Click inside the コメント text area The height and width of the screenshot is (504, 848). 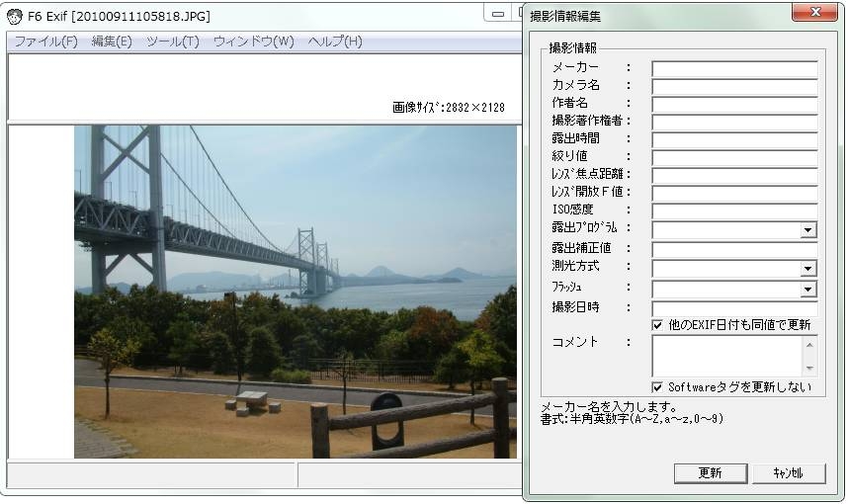726,356
